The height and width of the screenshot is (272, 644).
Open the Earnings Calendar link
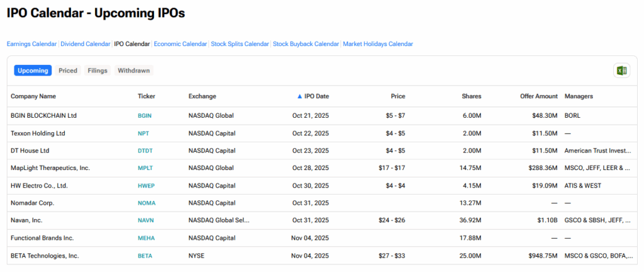(x=31, y=44)
